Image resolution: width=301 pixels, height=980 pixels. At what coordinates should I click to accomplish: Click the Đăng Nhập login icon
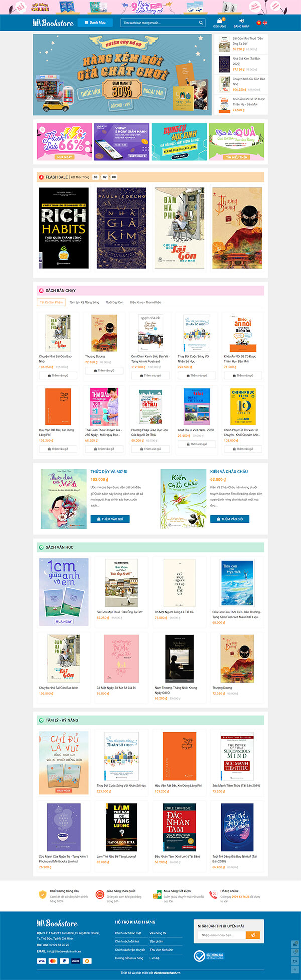coord(241,21)
